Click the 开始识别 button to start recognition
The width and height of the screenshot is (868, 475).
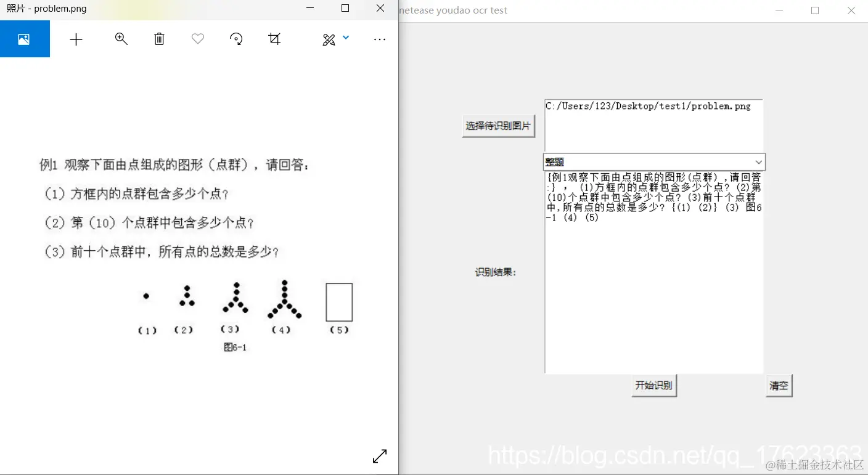pyautogui.click(x=653, y=385)
